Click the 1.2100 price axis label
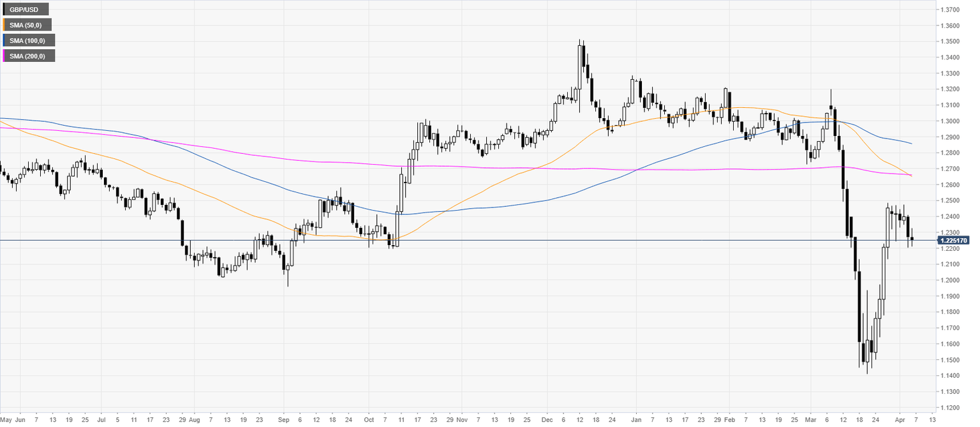980x427 pixels. point(949,264)
